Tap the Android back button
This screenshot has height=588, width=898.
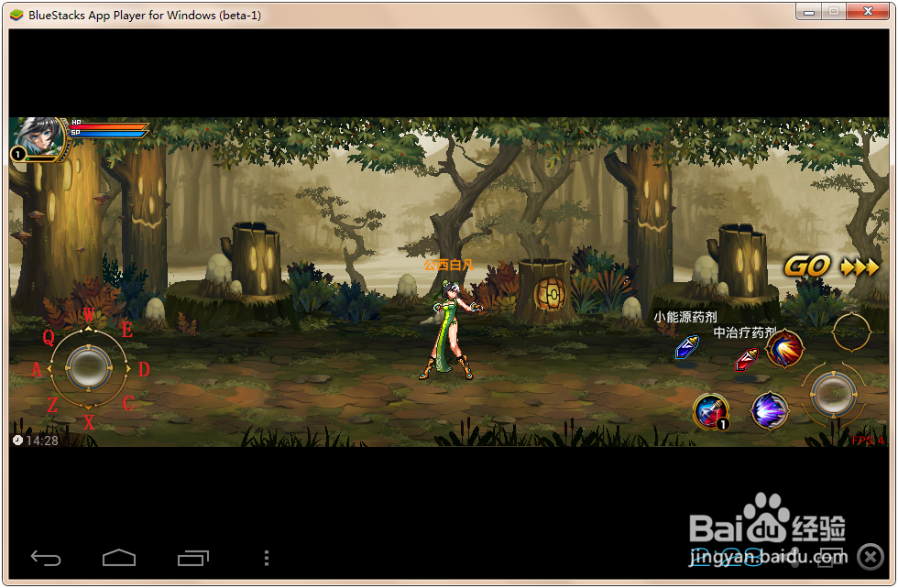[45, 558]
